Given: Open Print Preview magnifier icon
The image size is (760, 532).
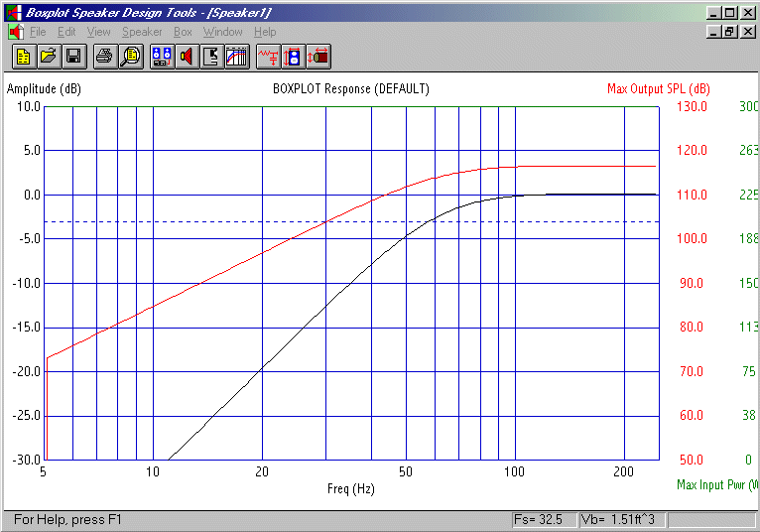Looking at the screenshot, I should tap(131, 57).
